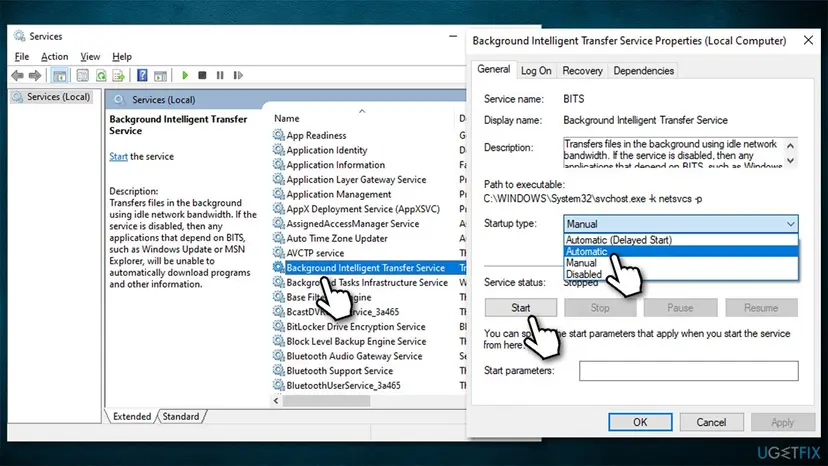Click the Pause Service toolbar icon
The width and height of the screenshot is (828, 466).
[220, 76]
